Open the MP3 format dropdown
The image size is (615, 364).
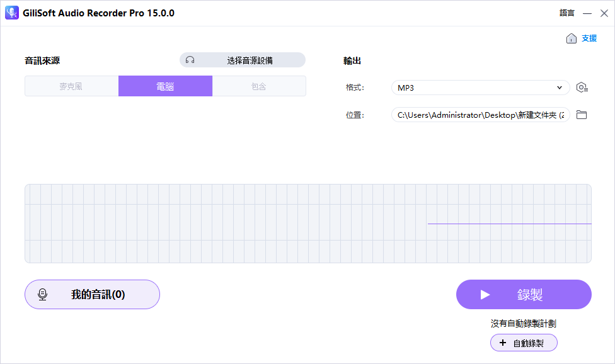tap(480, 88)
